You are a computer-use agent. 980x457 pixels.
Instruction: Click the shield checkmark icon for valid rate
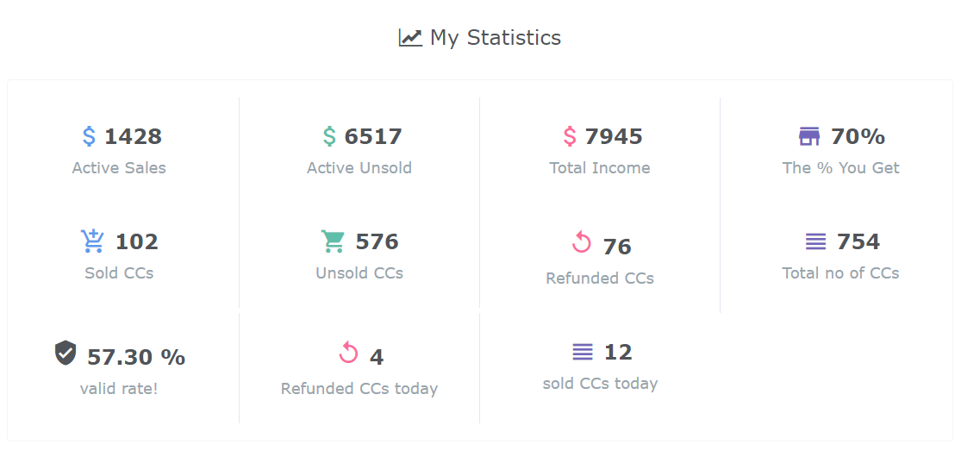click(66, 354)
